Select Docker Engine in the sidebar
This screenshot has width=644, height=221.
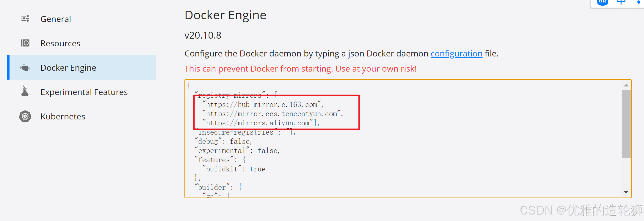82,67
